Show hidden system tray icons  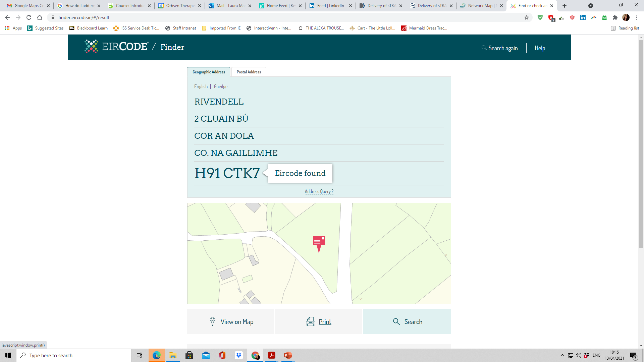pyautogui.click(x=562, y=355)
